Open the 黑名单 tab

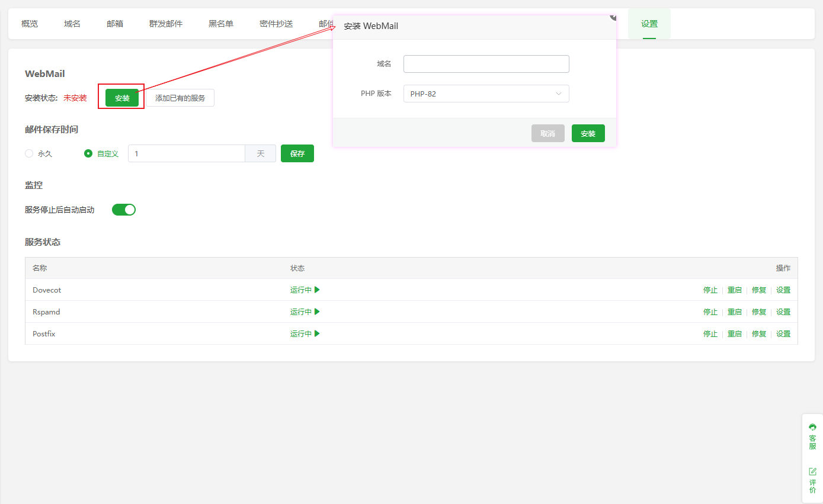[221, 24]
